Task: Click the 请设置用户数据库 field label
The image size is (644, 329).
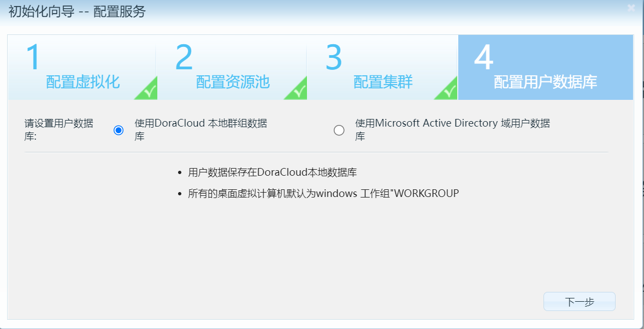Action: click(59, 130)
